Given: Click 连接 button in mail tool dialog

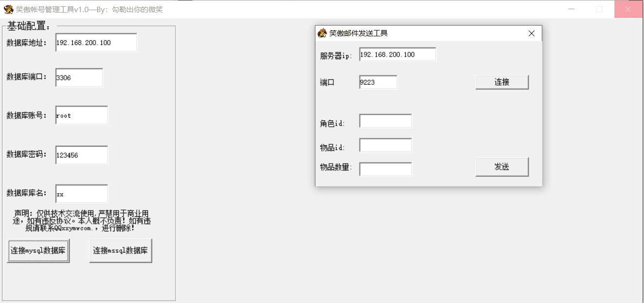Looking at the screenshot, I should (x=502, y=82).
